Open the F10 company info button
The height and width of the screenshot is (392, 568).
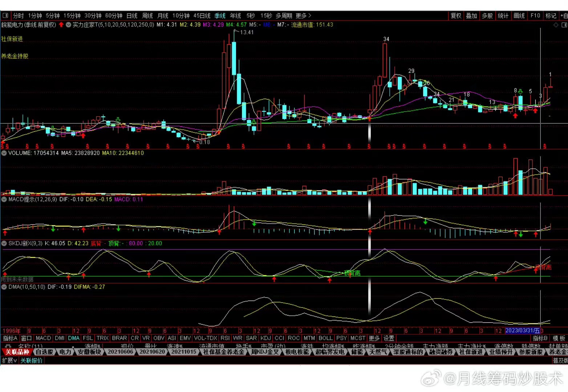(535, 16)
